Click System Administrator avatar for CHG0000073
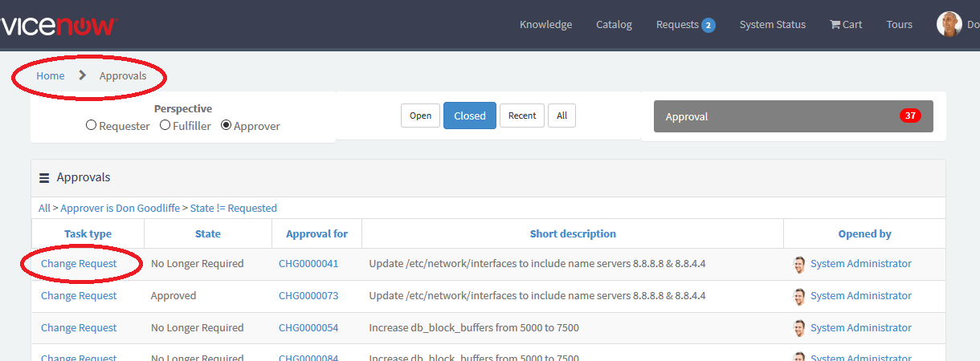The height and width of the screenshot is (361, 980). tap(798, 296)
